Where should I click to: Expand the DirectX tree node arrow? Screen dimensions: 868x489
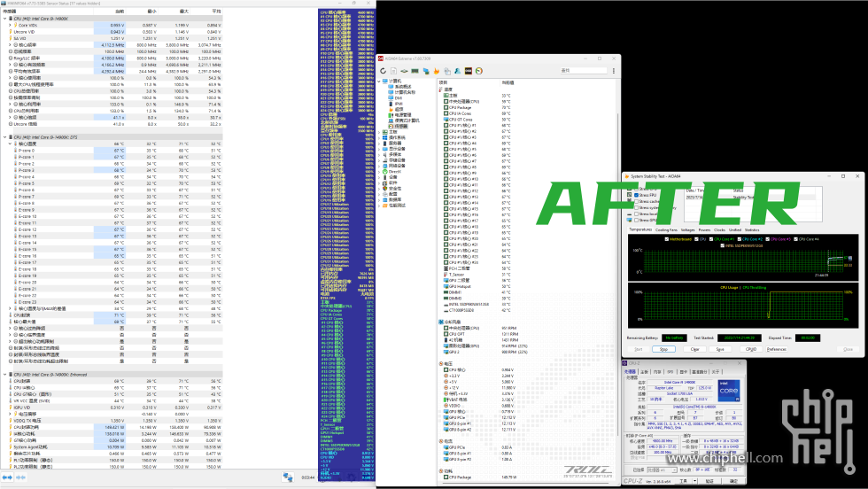point(379,172)
